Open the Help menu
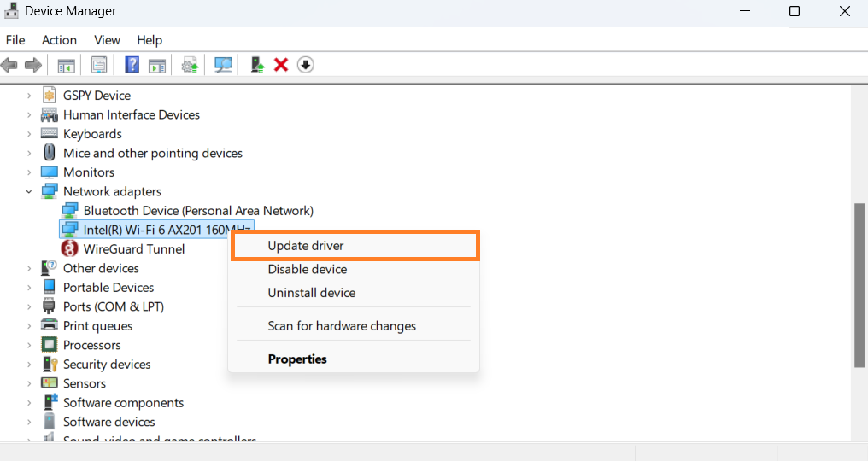This screenshot has height=461, width=868. pyautogui.click(x=150, y=40)
